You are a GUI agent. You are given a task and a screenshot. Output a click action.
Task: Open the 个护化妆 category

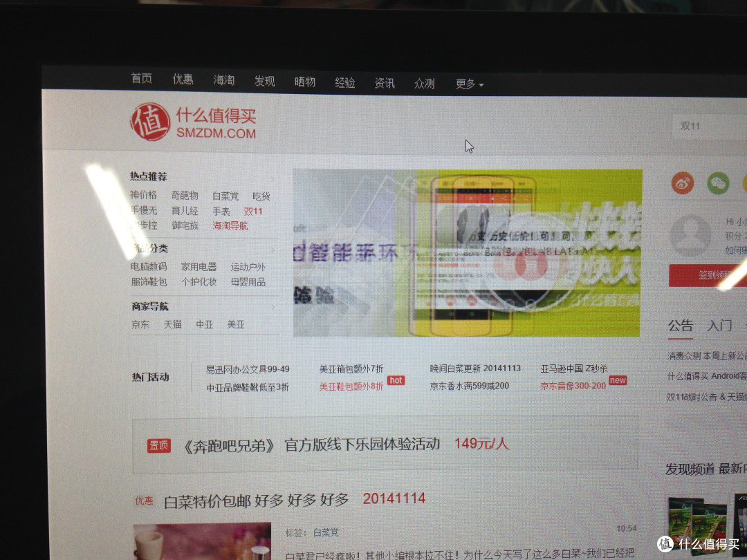[199, 282]
